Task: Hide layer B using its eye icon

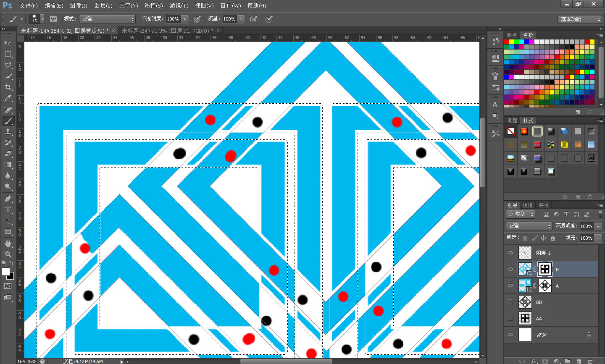Action: point(510,270)
